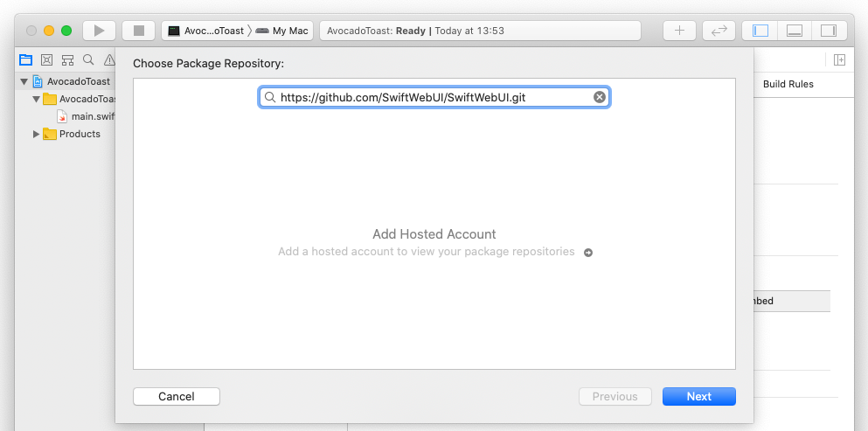Screen dimensions: 868x431
Task: Collapse the AvocadoToast project tree
Action: (x=24, y=81)
